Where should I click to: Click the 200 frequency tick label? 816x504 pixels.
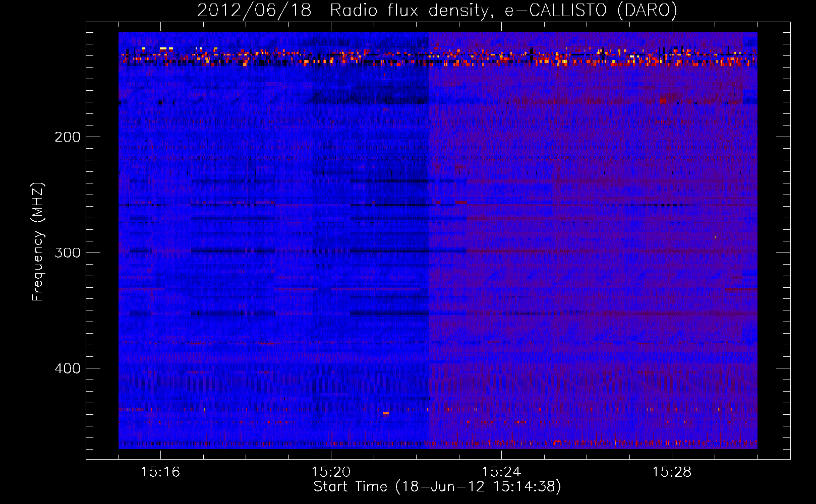(x=68, y=137)
